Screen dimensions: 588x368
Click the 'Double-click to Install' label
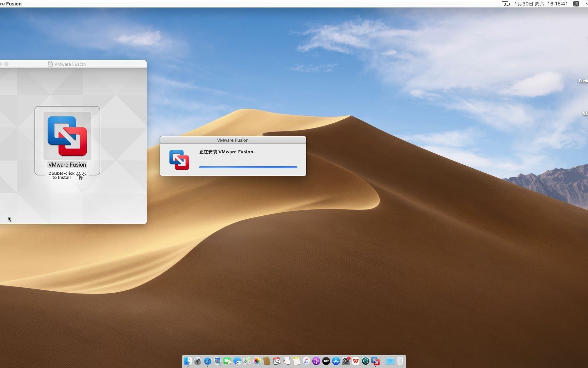[62, 175]
